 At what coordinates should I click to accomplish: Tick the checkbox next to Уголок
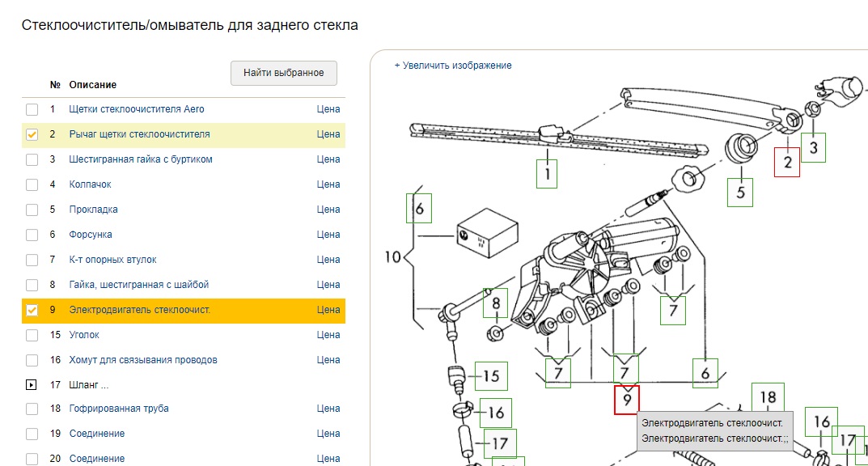pyautogui.click(x=32, y=335)
